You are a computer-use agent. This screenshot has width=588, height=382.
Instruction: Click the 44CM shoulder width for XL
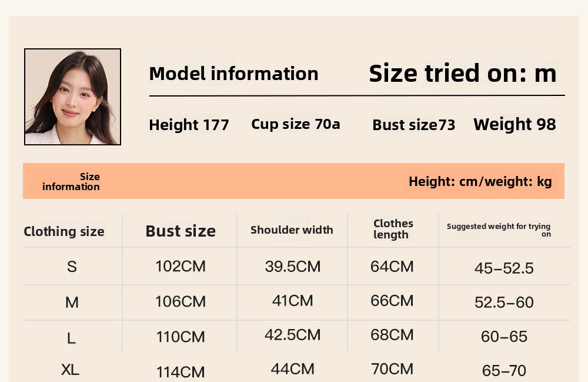point(292,369)
